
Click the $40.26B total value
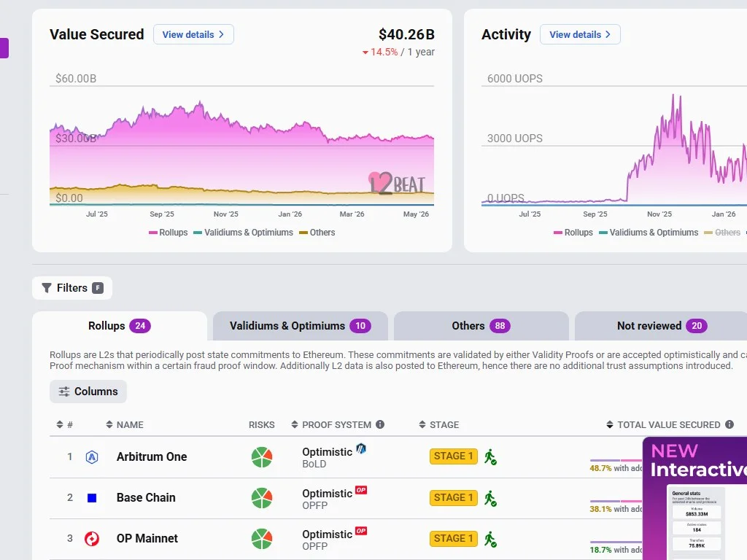point(406,34)
